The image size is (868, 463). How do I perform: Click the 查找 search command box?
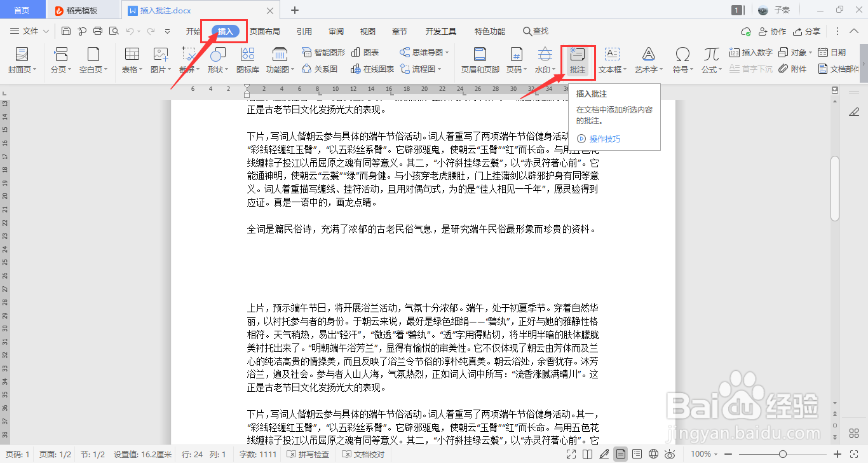pyautogui.click(x=535, y=31)
